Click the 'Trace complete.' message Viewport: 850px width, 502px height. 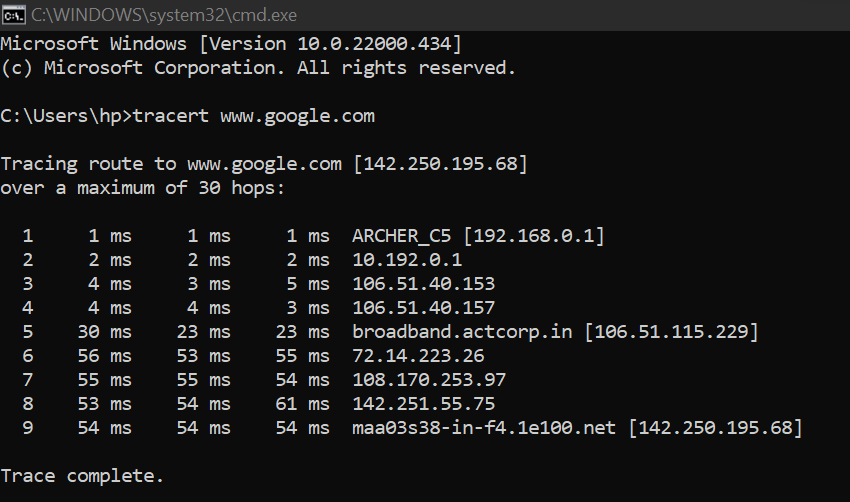coord(82,476)
